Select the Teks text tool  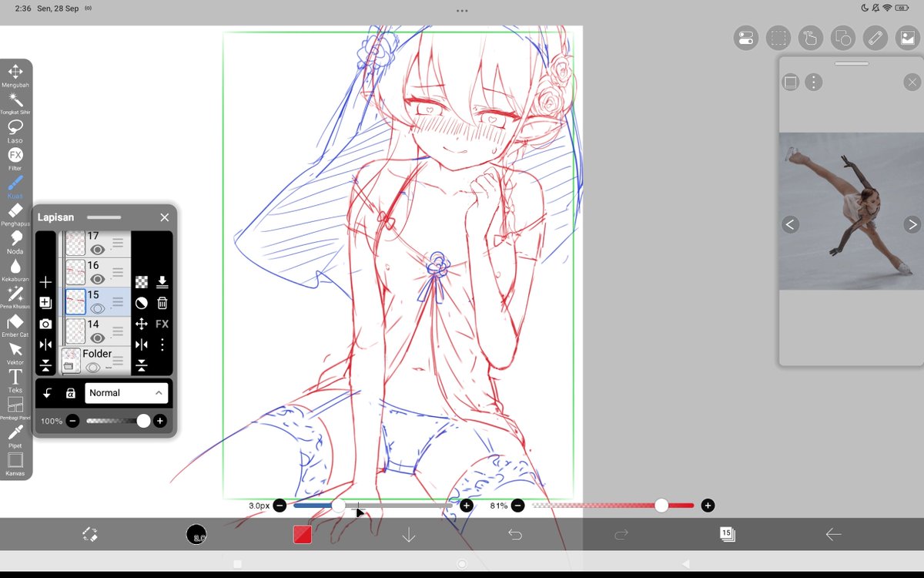pos(15,381)
